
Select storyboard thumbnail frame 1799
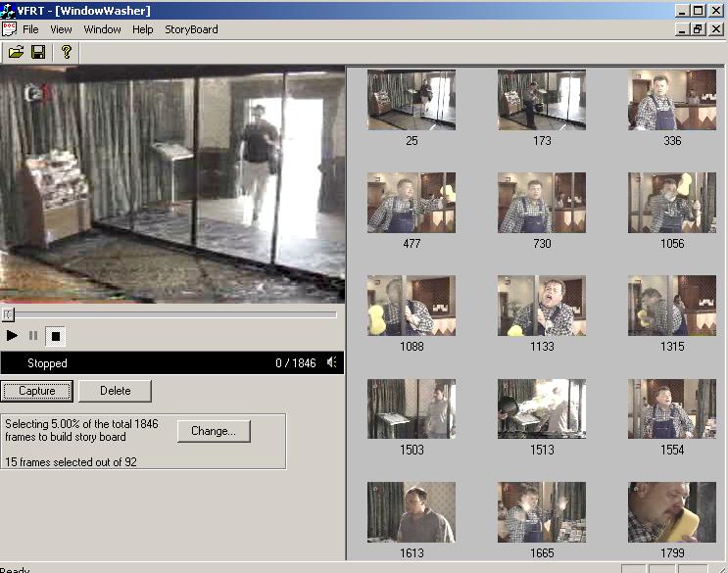click(x=672, y=512)
